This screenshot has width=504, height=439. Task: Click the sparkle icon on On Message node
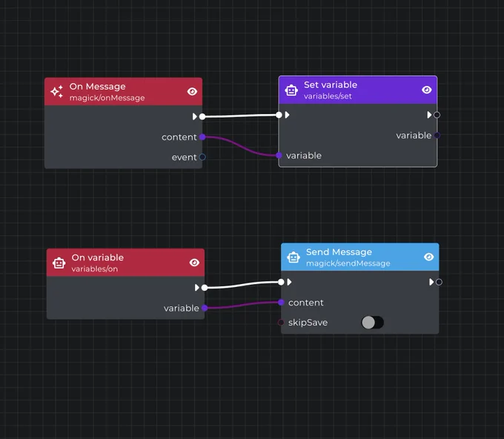[57, 92]
